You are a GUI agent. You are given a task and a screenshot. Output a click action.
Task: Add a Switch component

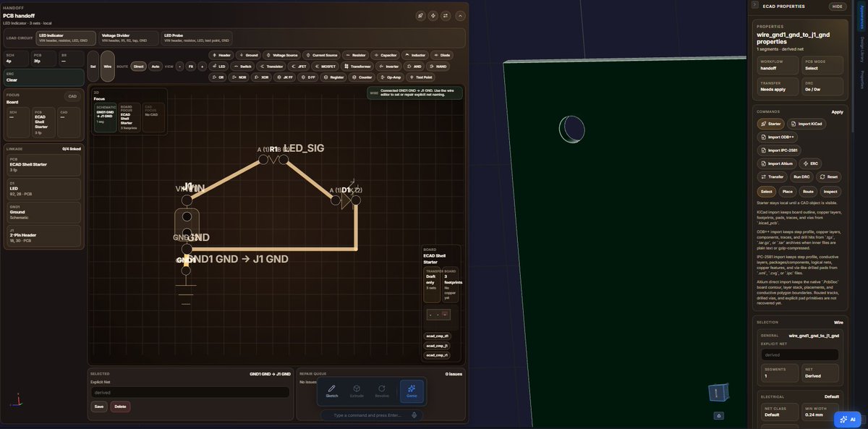tap(242, 66)
